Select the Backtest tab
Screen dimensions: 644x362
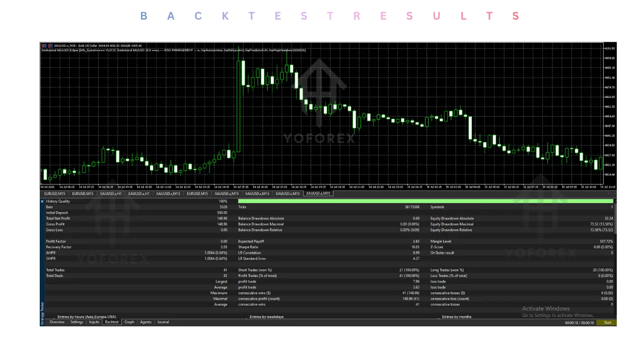(x=112, y=322)
